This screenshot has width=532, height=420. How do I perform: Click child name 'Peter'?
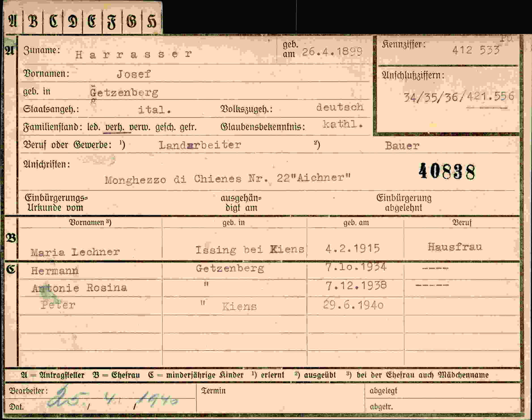[58, 305]
